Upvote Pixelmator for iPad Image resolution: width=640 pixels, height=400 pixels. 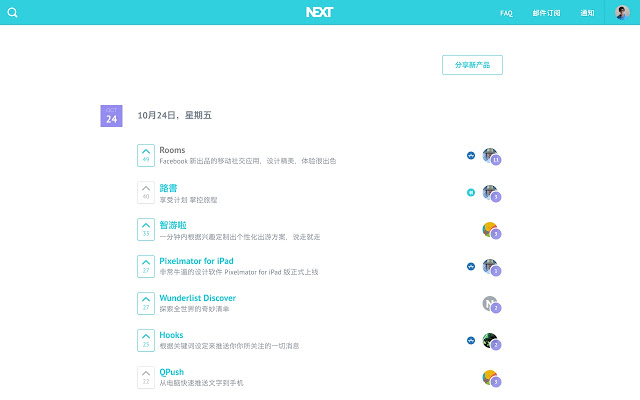[x=146, y=267]
